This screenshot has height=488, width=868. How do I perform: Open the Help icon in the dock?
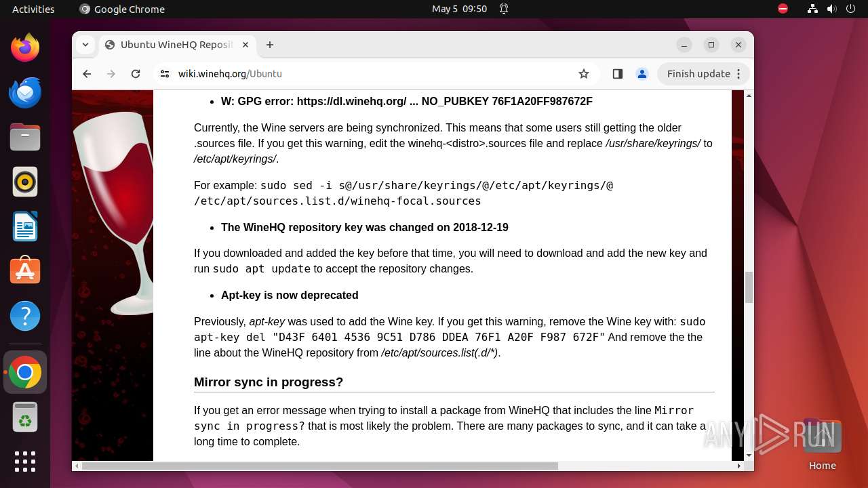(x=25, y=316)
